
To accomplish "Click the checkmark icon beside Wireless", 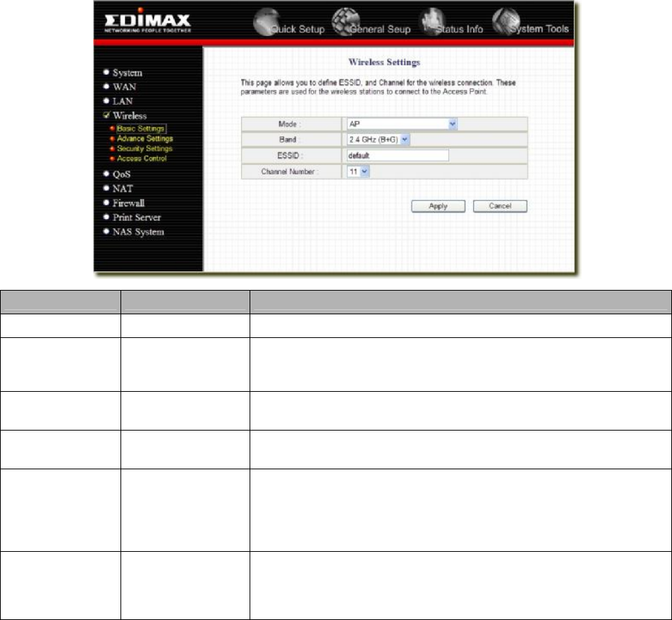I will pos(106,115).
